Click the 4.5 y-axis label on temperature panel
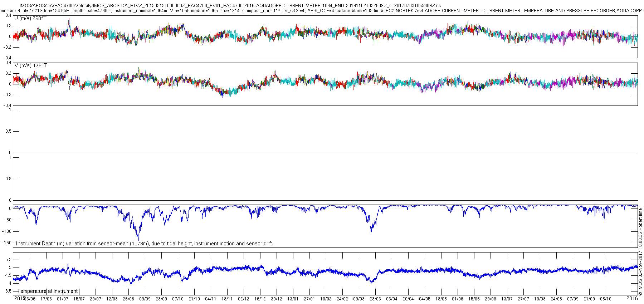The height and width of the screenshot is (304, 644). [8, 275]
